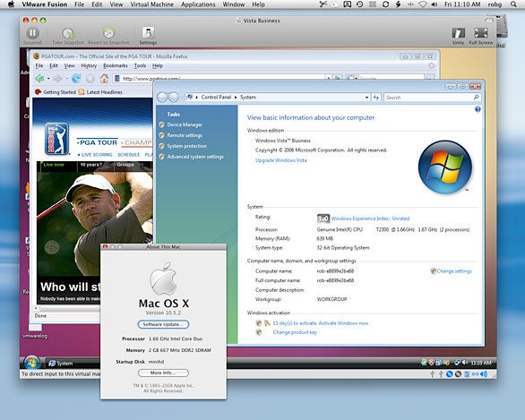This screenshot has width=525, height=420.
Task: Click the robg user menu
Action: point(495,4)
